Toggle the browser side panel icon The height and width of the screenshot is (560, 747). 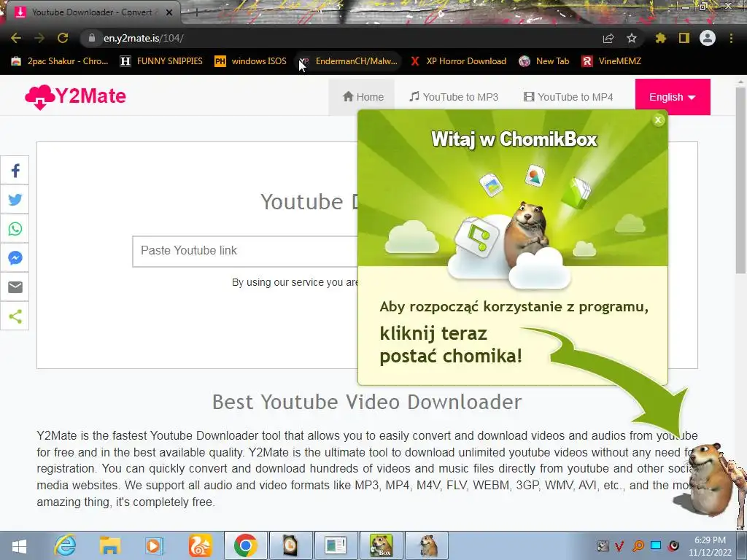(x=684, y=38)
